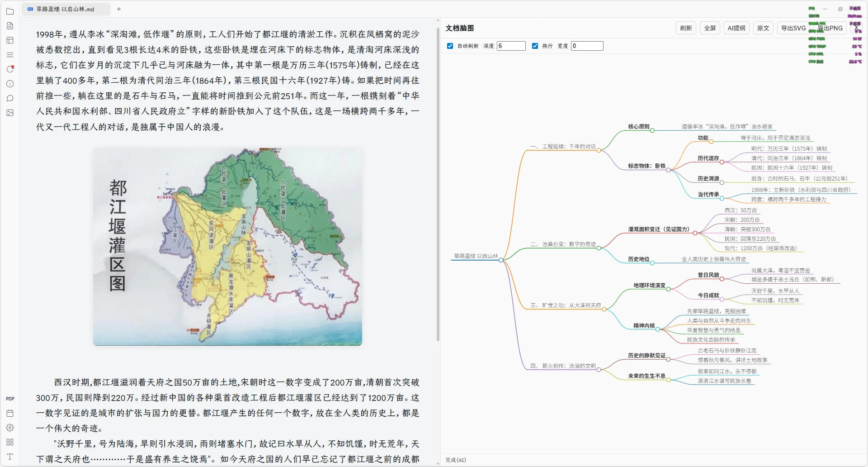Click the 导出SVG button
Screen dimensions: 868x467
(793, 28)
